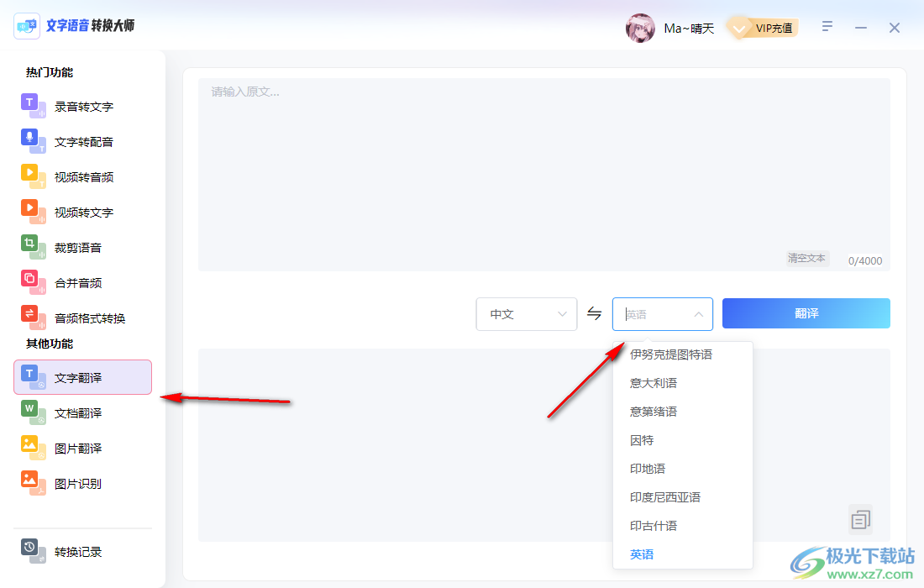
Task: Swap source and target languages
Action: point(594,313)
